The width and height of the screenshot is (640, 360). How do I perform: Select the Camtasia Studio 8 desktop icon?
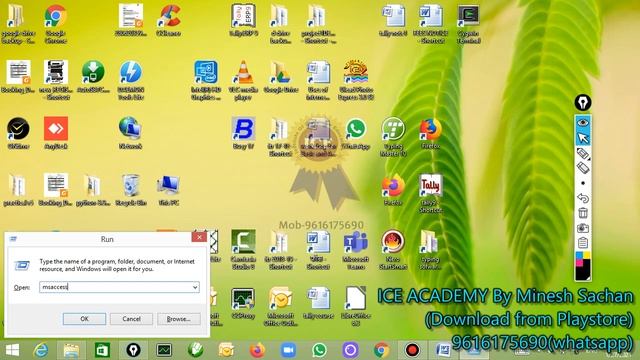point(243,249)
